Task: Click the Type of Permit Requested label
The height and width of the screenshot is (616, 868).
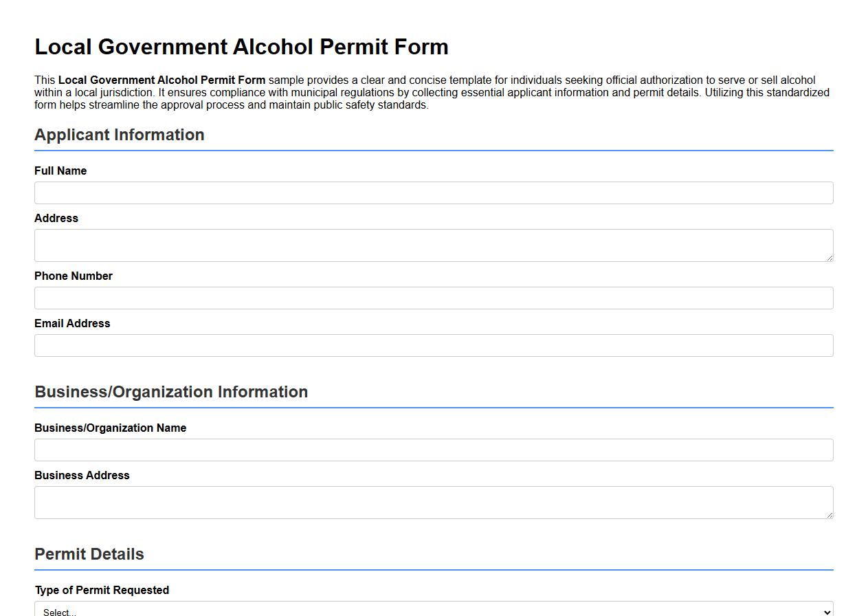Action: 102,590
